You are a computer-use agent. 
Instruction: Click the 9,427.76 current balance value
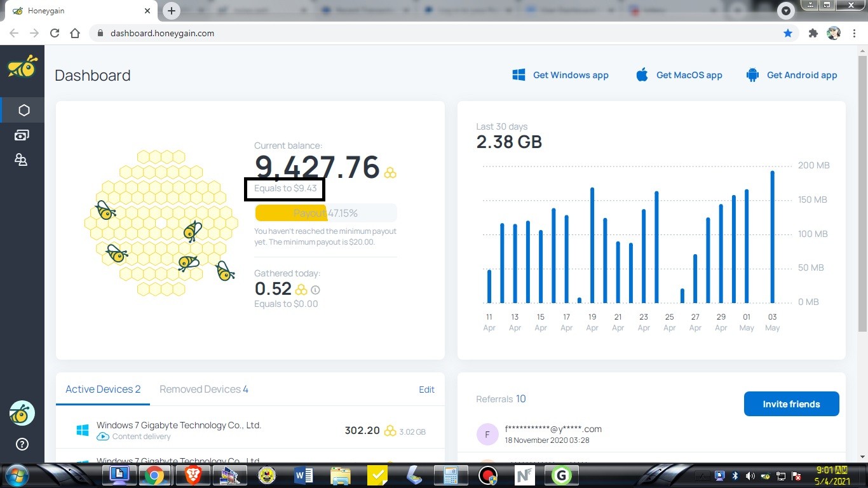click(317, 166)
